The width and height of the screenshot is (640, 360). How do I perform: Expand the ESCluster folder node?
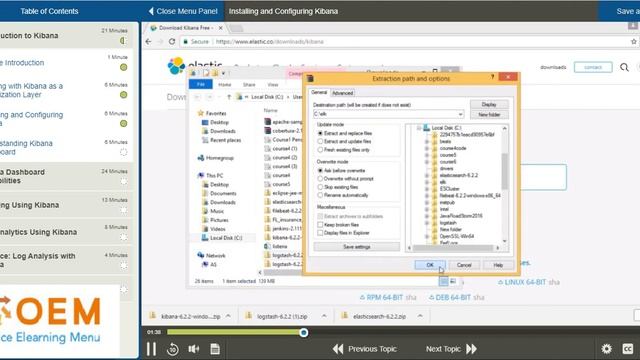pos(427,189)
